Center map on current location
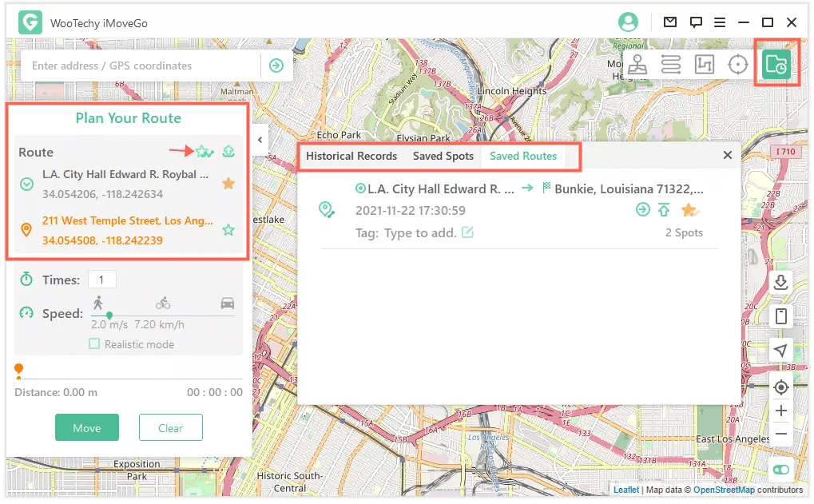Viewport: 814px width, 504px height. 781,387
